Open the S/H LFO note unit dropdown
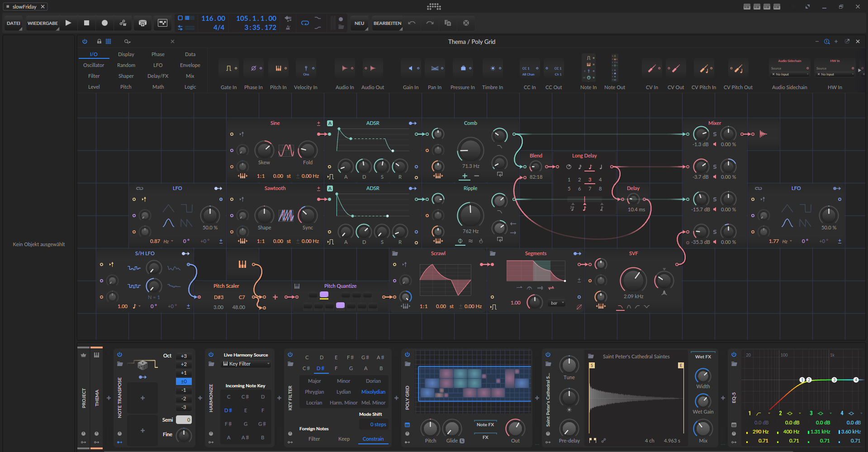 click(x=137, y=306)
